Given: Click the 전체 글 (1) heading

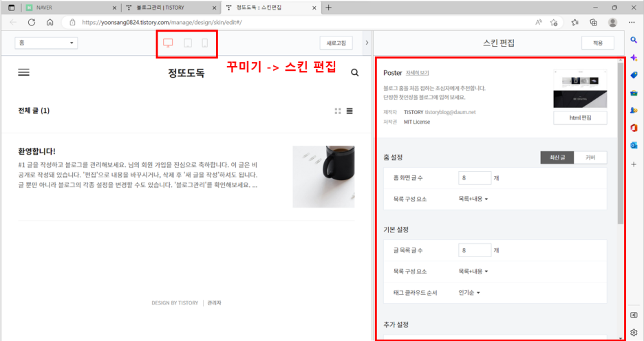Looking at the screenshot, I should pyautogui.click(x=34, y=111).
